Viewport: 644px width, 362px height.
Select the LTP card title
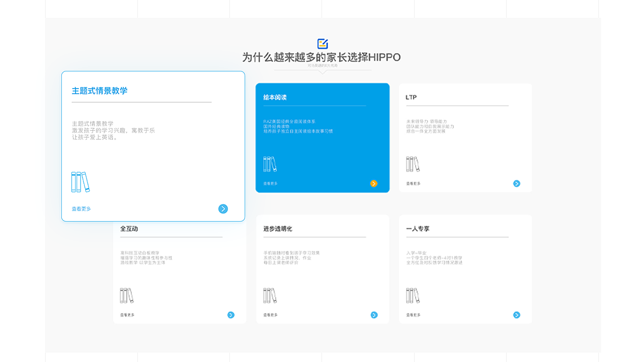411,97
